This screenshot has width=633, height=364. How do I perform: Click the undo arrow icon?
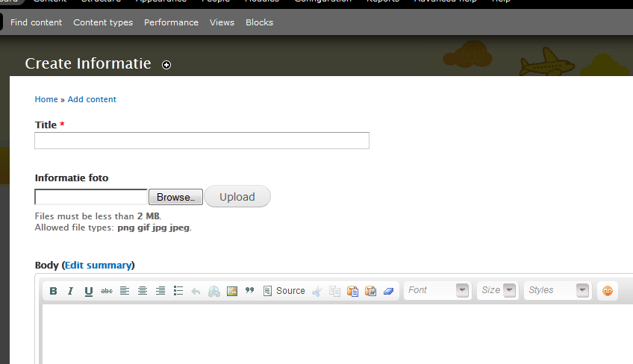(196, 291)
